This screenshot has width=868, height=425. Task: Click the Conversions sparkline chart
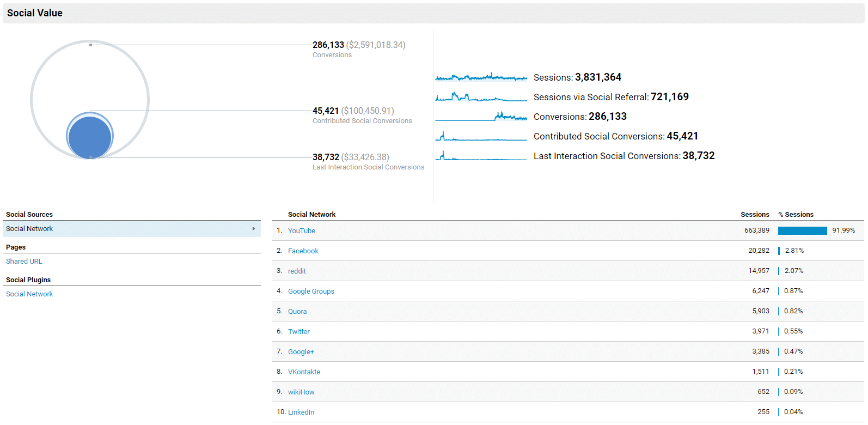coord(481,117)
